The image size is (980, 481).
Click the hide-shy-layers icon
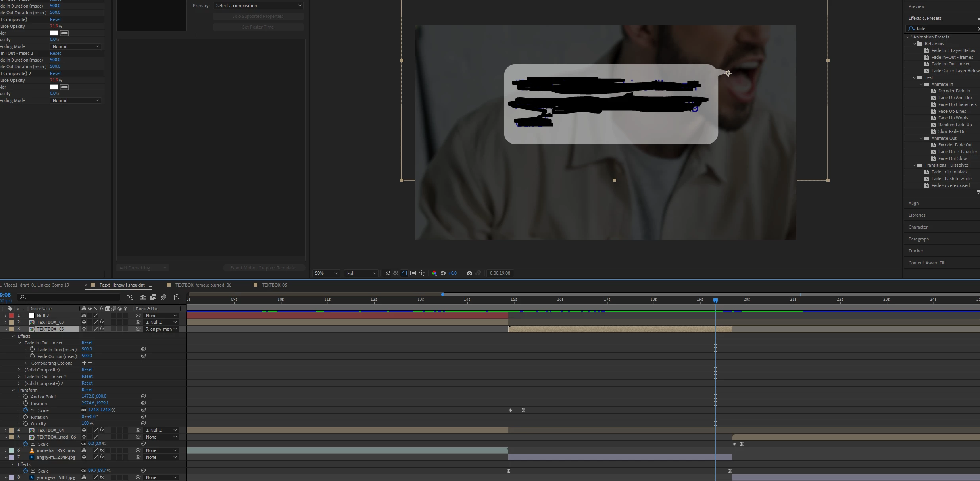(143, 297)
